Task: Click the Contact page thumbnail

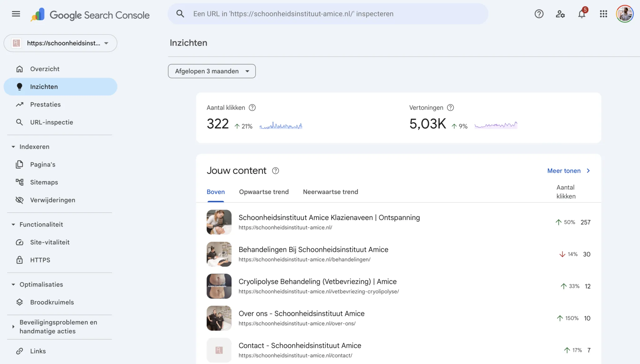Action: pyautogui.click(x=219, y=350)
